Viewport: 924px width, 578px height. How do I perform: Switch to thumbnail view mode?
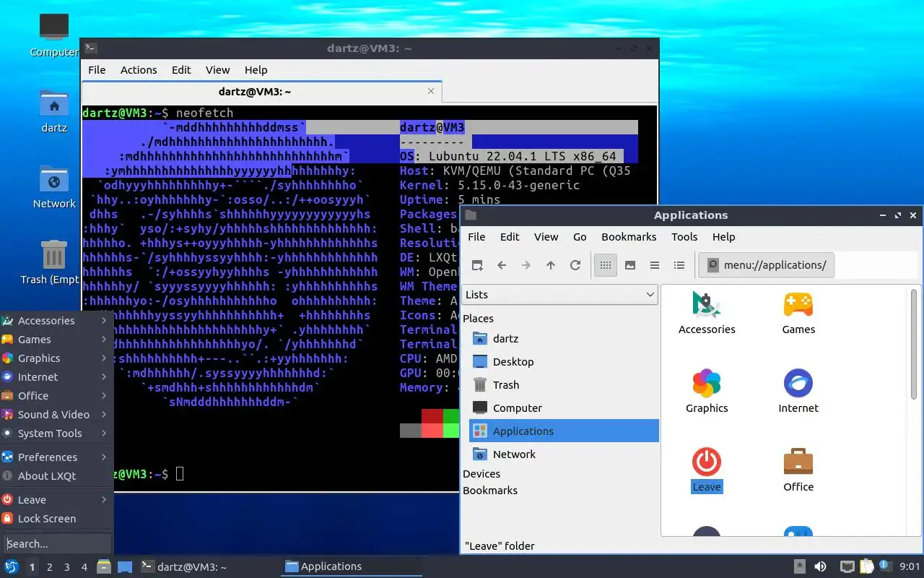[630, 265]
